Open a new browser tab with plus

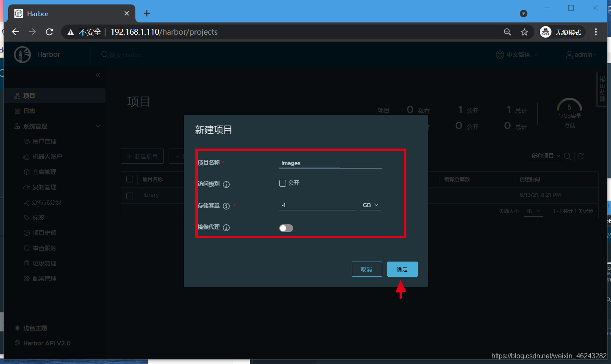pyautogui.click(x=147, y=14)
